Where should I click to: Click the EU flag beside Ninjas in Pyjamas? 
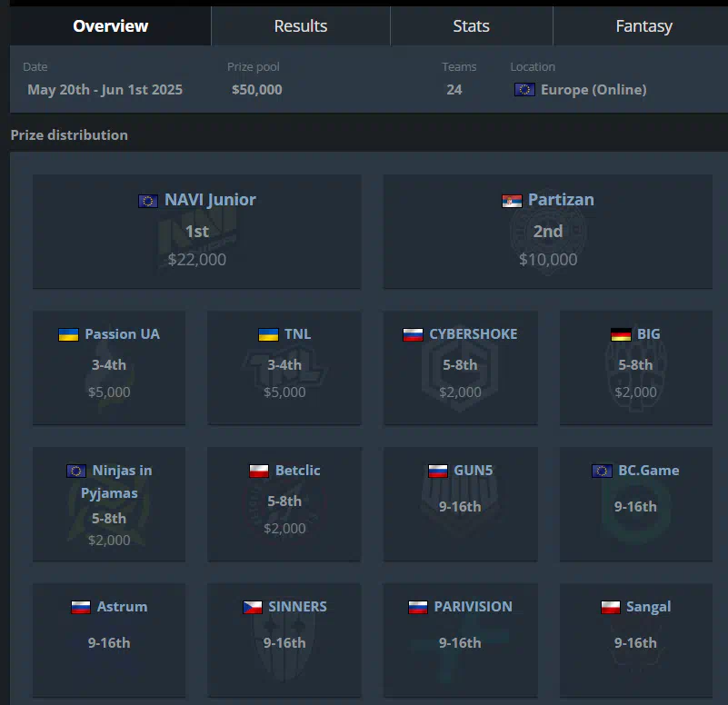(x=76, y=472)
